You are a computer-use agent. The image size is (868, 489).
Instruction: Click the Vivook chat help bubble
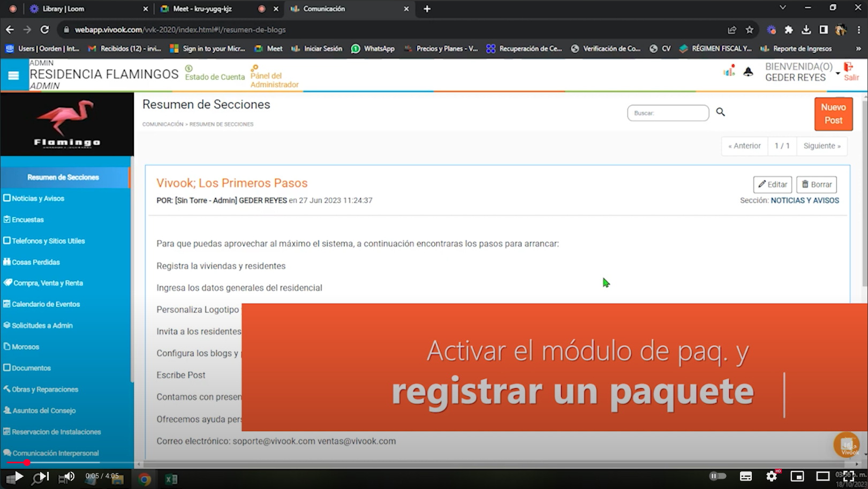pos(846,445)
